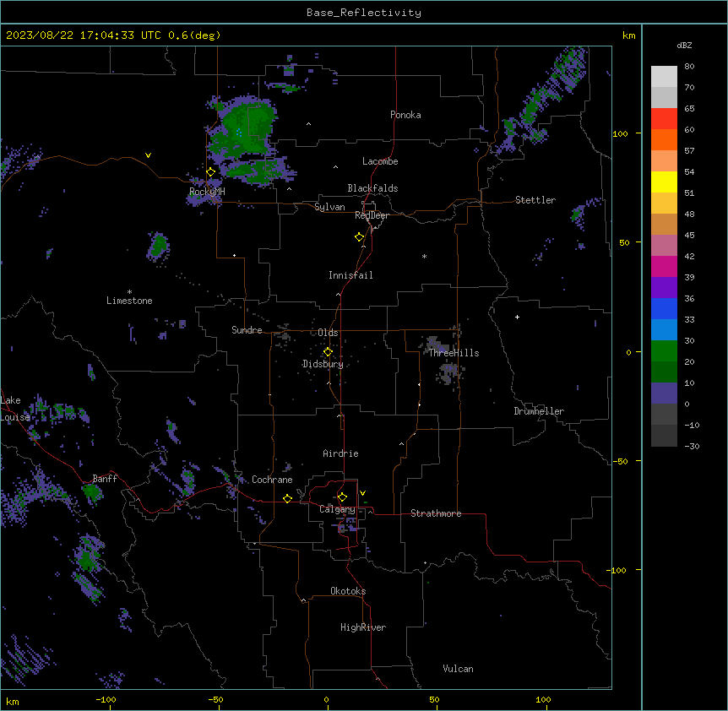Click the yellow diamond marker near RockyMH

211,172
